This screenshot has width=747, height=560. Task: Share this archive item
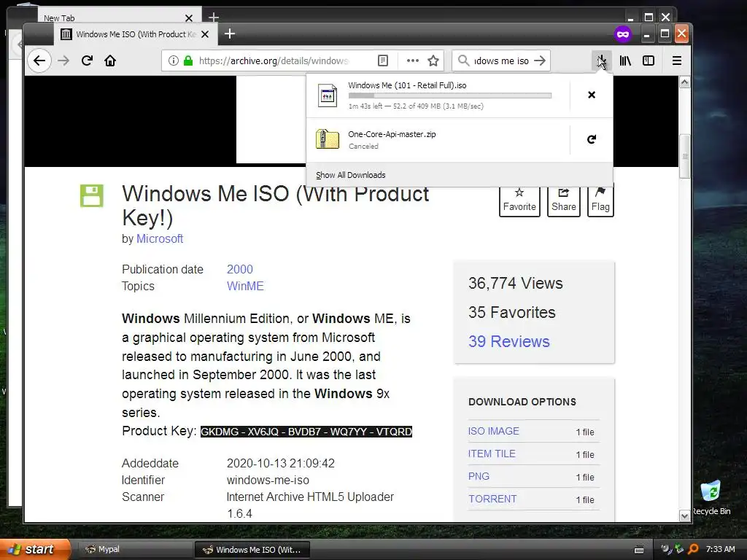[x=564, y=201]
